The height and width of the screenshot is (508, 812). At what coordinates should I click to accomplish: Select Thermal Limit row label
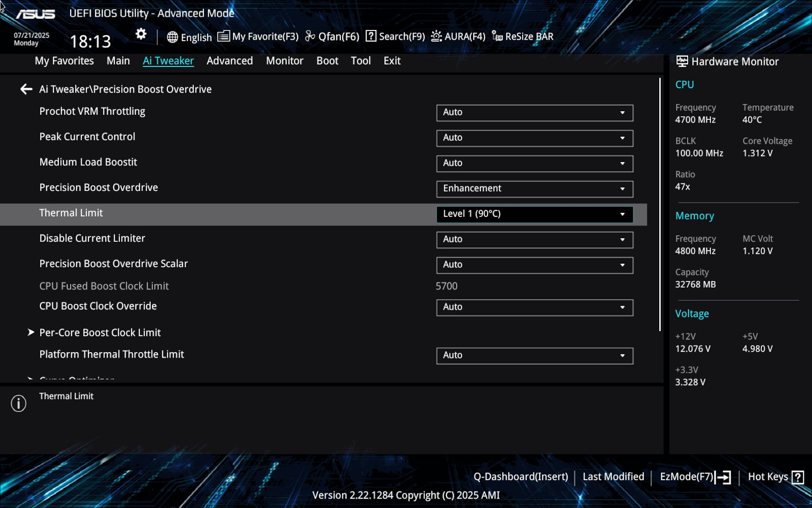click(x=71, y=213)
